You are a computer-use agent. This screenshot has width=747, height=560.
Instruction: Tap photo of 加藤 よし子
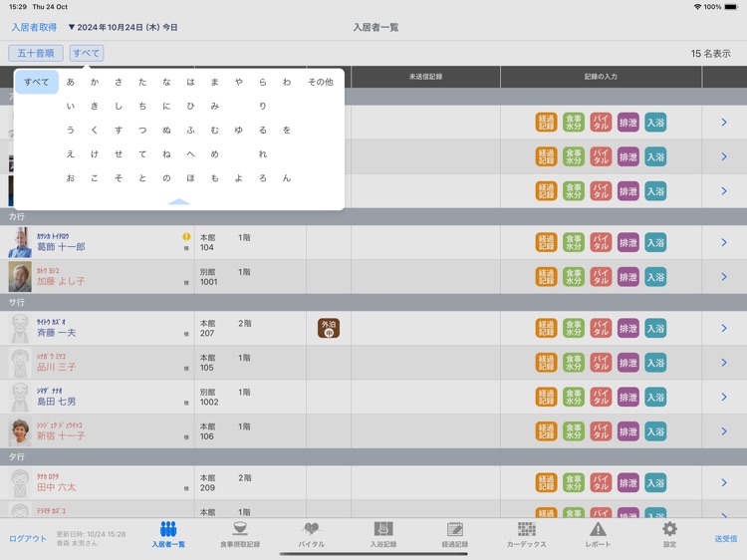20,277
